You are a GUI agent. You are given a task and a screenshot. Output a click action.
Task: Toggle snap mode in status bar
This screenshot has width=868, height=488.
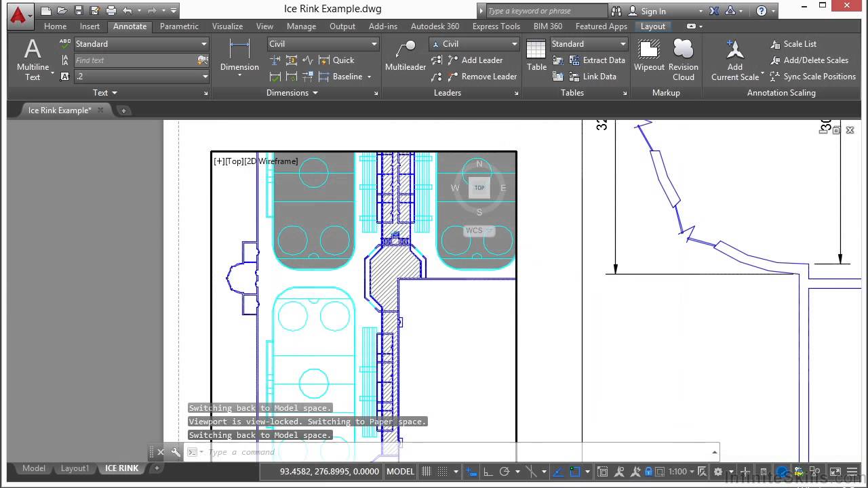(443, 472)
